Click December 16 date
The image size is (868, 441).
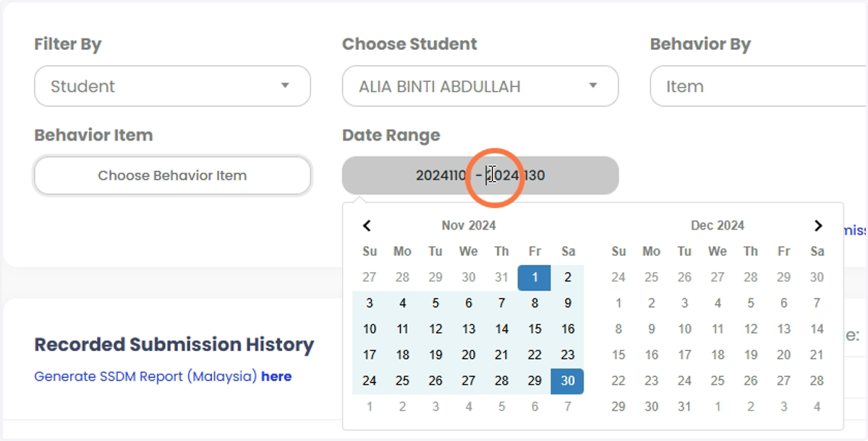(x=652, y=355)
